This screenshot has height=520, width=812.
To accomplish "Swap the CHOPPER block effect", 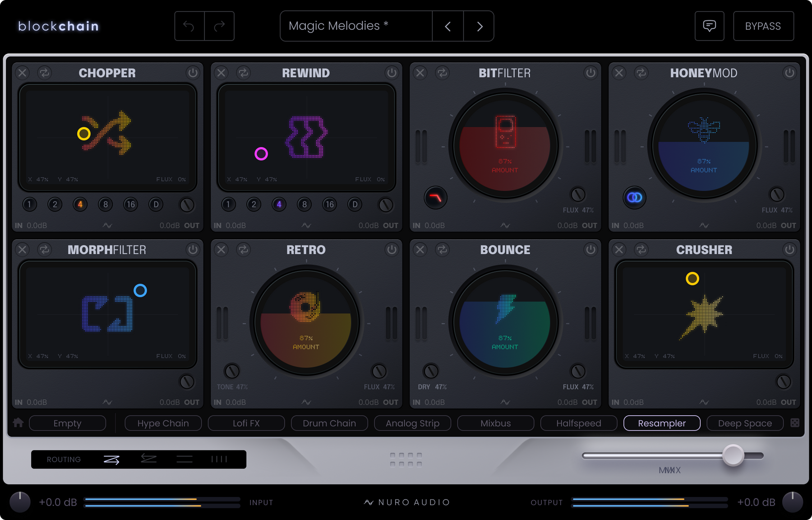I will coord(44,73).
